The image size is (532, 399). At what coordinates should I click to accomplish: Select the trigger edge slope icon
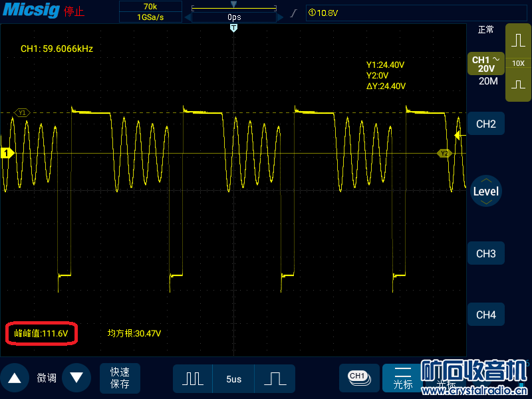(294, 13)
